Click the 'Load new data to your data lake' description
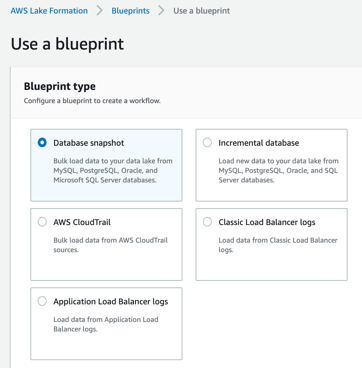 point(278,170)
